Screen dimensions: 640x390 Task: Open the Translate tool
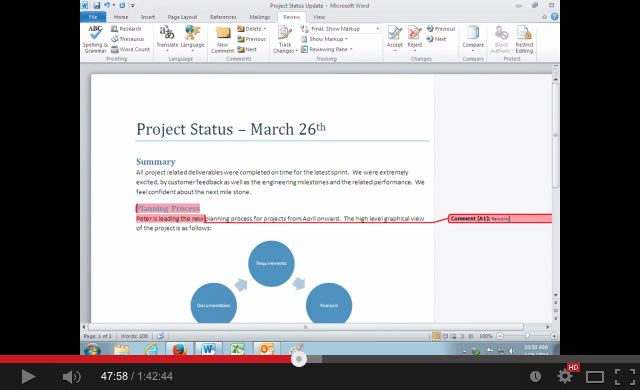pyautogui.click(x=167, y=38)
